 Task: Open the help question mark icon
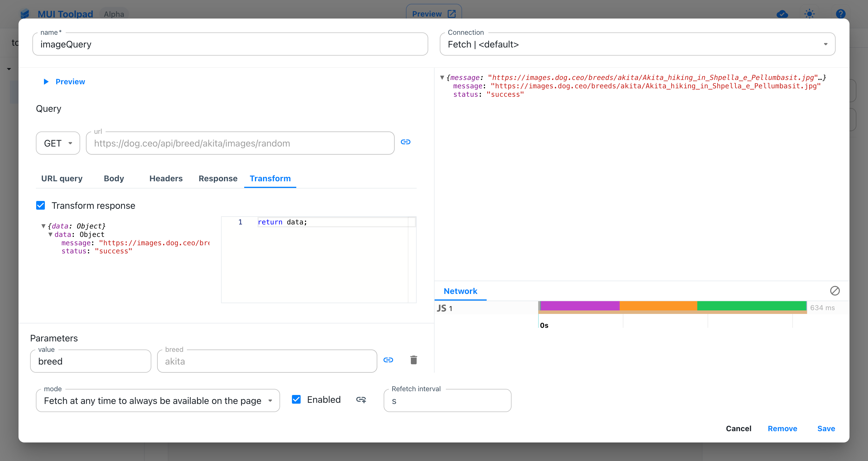pos(841,14)
